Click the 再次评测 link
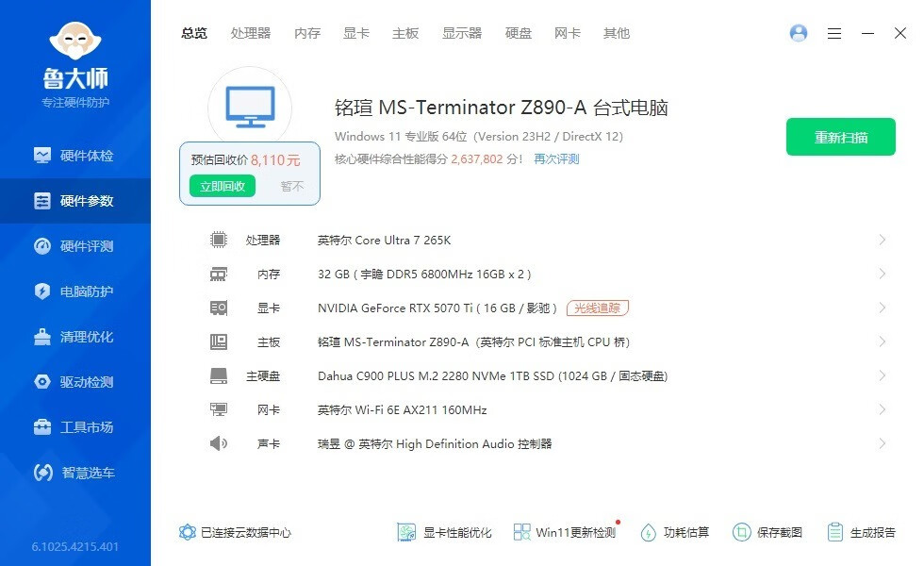Viewport: 924px width, 566px height. (x=556, y=159)
